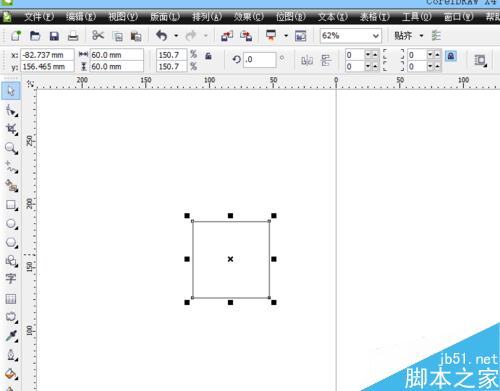This screenshot has height=391, width=500.
Task: Select the Smart Fill tool
Action: (x=11, y=186)
